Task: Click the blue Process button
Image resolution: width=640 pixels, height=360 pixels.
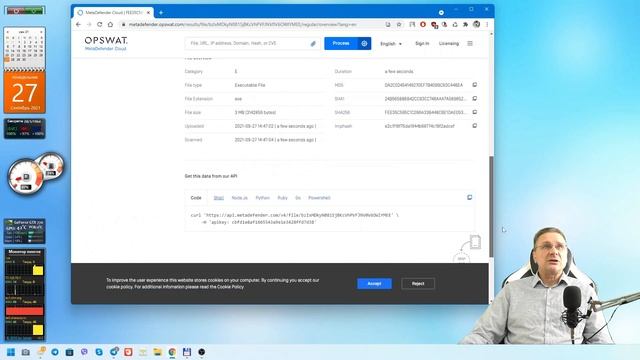Action: [x=341, y=43]
